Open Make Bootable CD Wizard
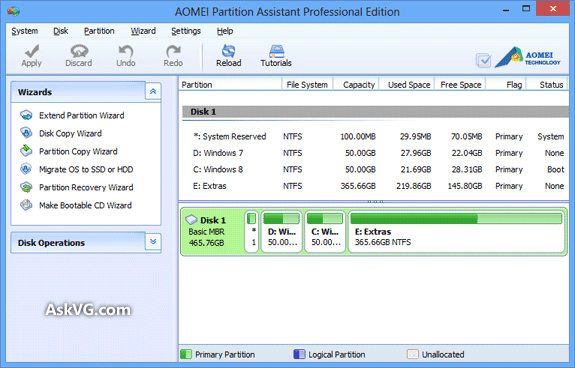 85,205
